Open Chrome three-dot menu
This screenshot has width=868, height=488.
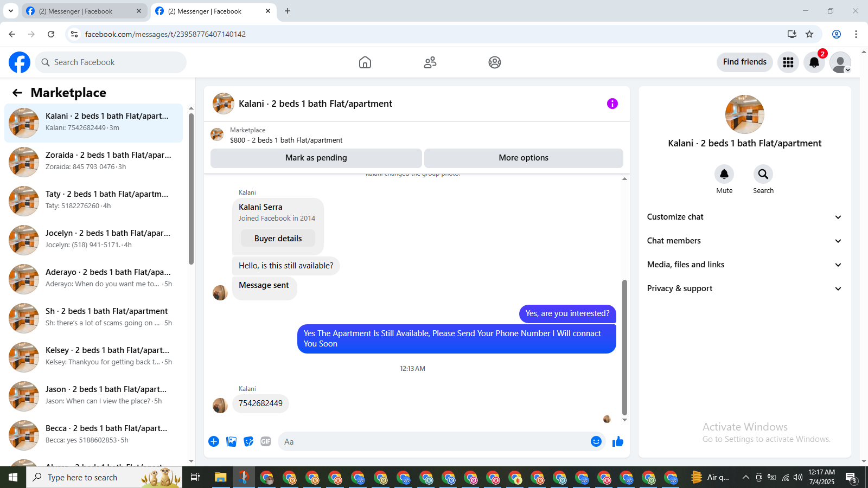click(856, 34)
